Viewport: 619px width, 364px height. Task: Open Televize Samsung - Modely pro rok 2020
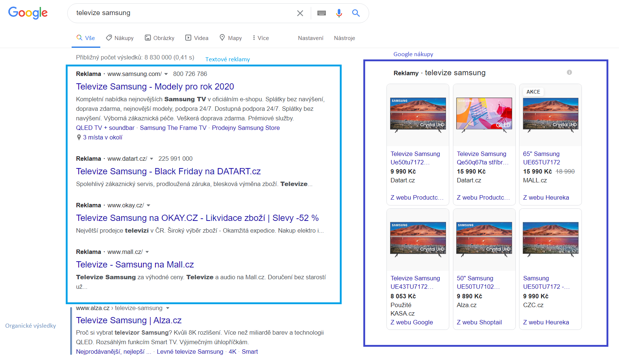(x=155, y=87)
